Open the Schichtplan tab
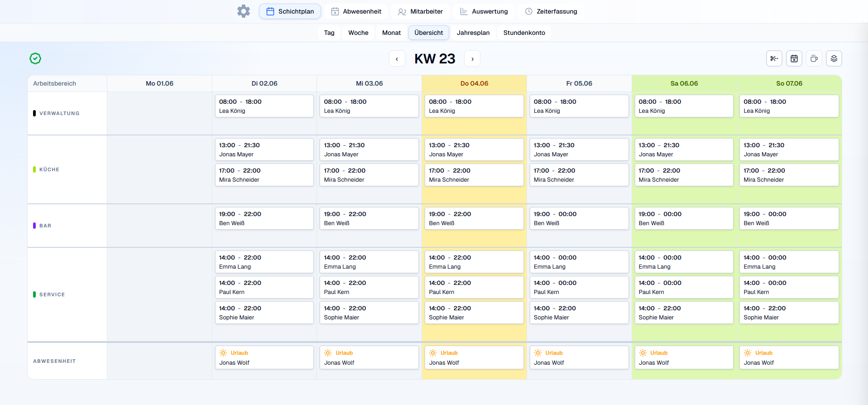The width and height of the screenshot is (868, 405). click(290, 11)
